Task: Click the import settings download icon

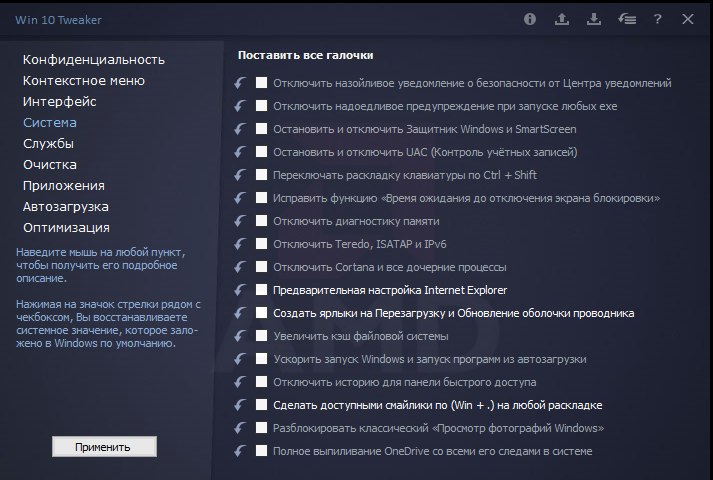Action: pyautogui.click(x=594, y=19)
